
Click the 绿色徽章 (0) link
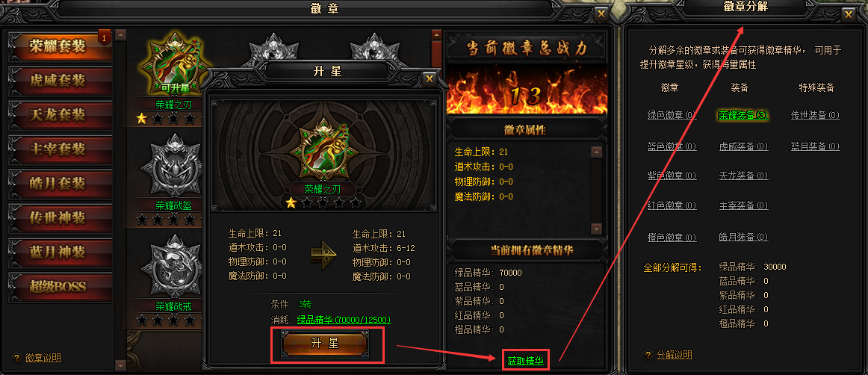(672, 115)
